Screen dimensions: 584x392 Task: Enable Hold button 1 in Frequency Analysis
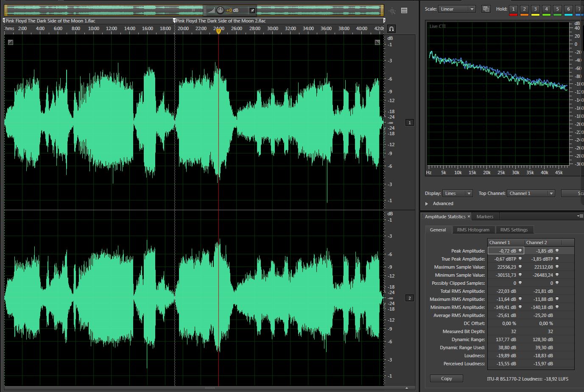[513, 9]
